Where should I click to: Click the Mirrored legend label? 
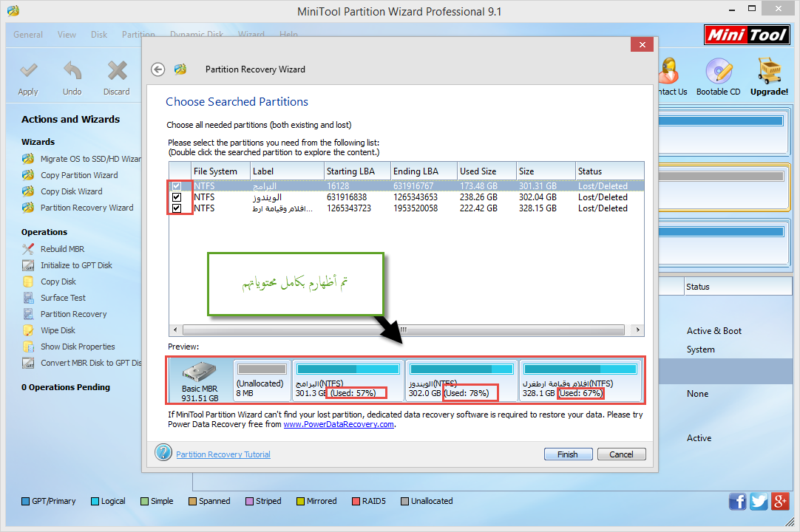tap(322, 502)
